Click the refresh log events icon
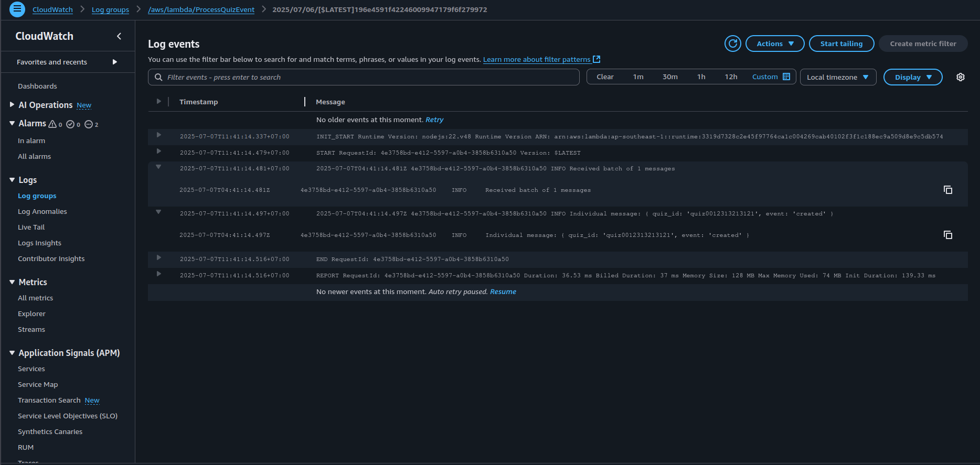980x465 pixels. click(x=732, y=44)
